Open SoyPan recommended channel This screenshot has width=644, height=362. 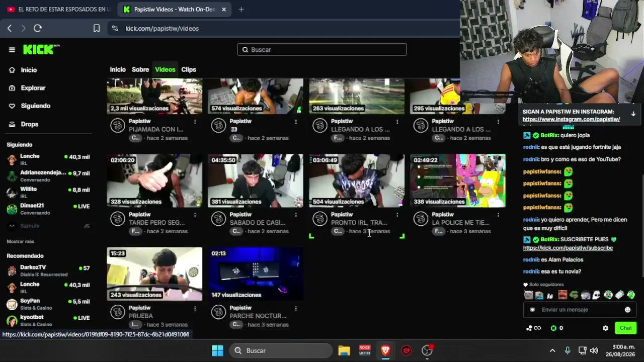click(x=48, y=304)
